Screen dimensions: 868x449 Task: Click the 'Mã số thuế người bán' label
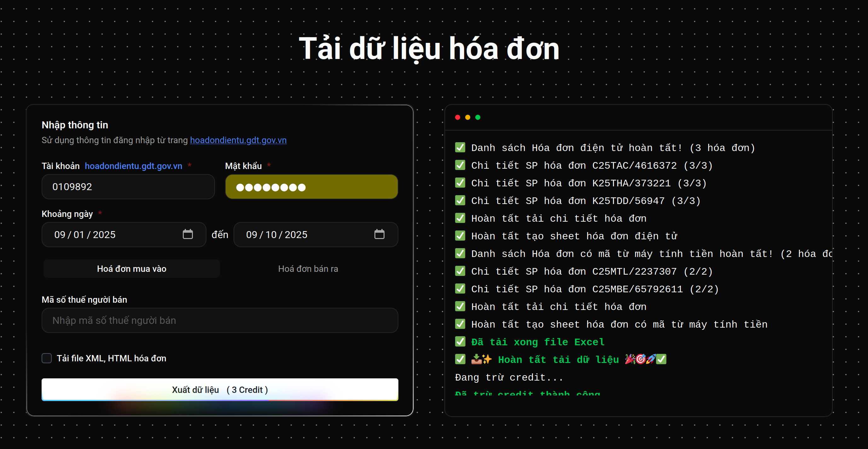click(x=84, y=300)
